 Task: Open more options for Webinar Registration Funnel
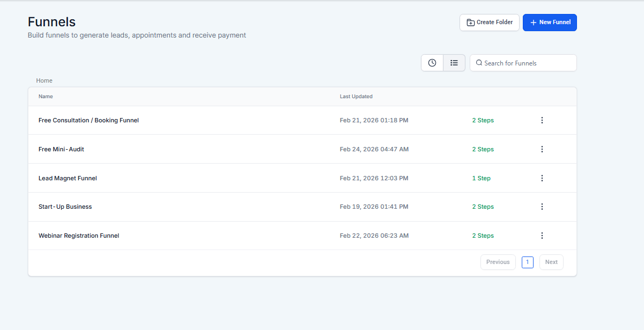pos(542,236)
